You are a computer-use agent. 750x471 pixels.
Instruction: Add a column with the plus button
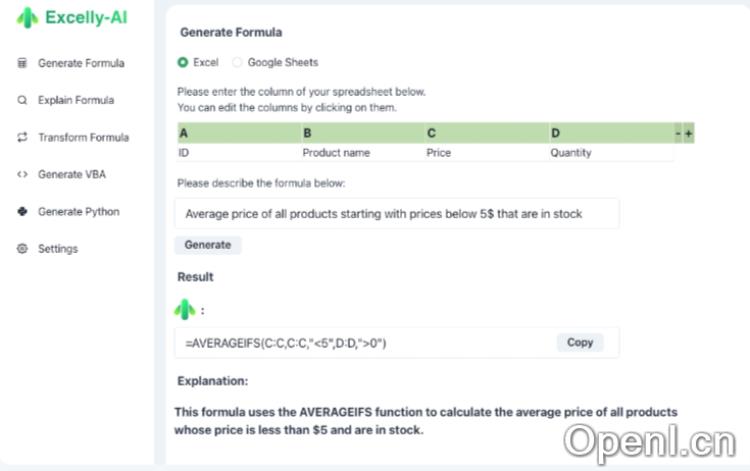pyautogui.click(x=689, y=133)
